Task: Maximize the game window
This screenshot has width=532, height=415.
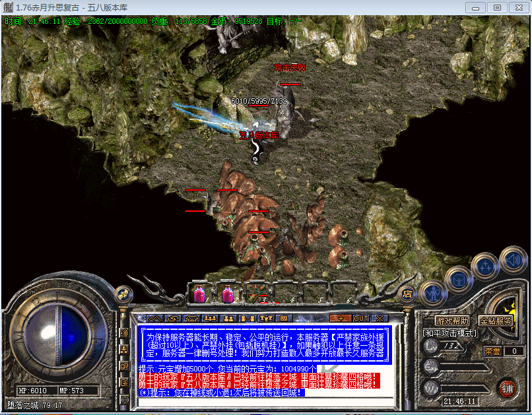Action: click(x=497, y=8)
